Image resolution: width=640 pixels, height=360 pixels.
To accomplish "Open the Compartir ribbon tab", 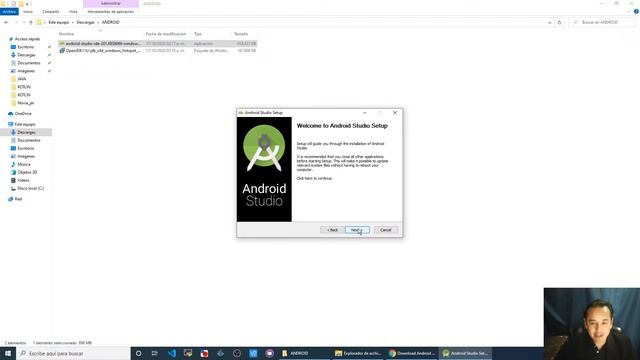I will point(51,12).
